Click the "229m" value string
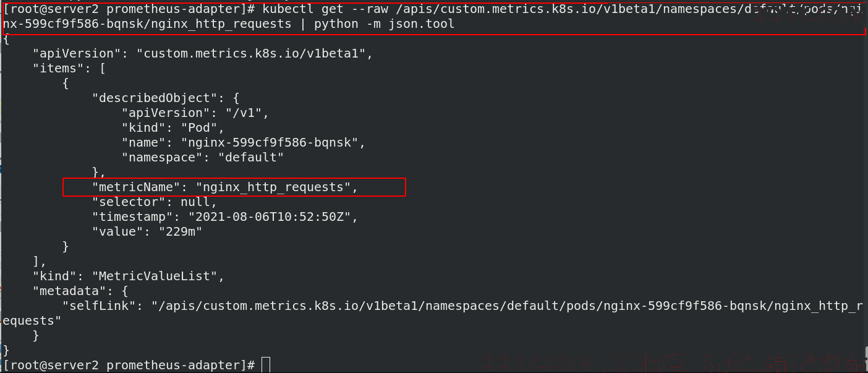This screenshot has height=373, width=868. coord(181,231)
